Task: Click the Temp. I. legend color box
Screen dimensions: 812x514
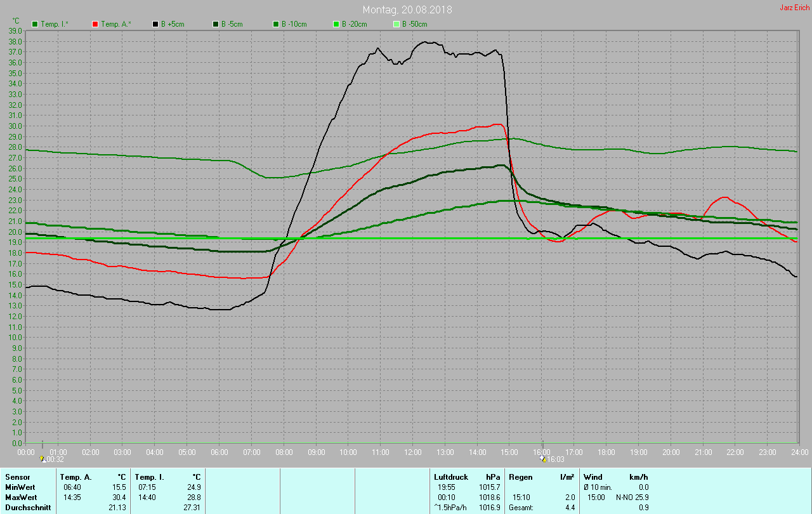Action: click(35, 24)
